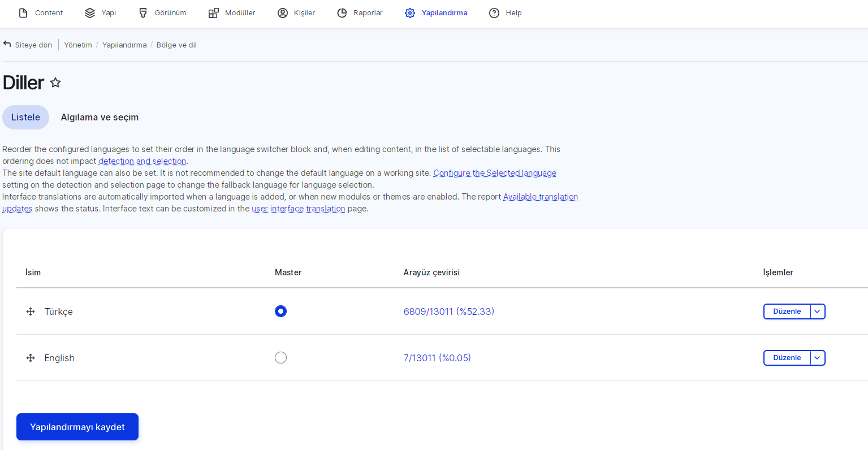The height and width of the screenshot is (450, 868).
Task: Click Düzenle button for Türkçe
Action: (787, 311)
